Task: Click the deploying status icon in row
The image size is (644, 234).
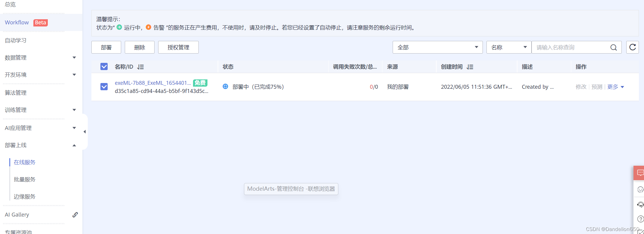Action: click(225, 87)
